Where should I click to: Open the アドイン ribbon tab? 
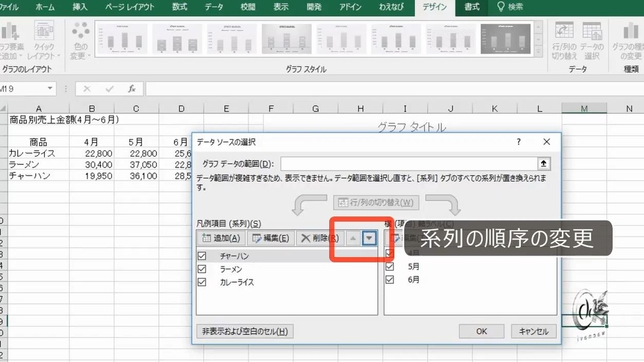350,7
